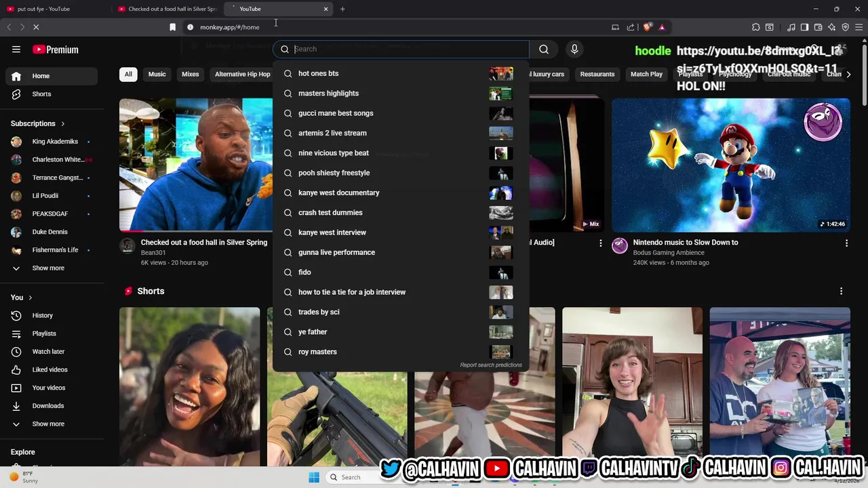Click browser address bar URL
Image resolution: width=868 pixels, height=488 pixels.
click(229, 27)
